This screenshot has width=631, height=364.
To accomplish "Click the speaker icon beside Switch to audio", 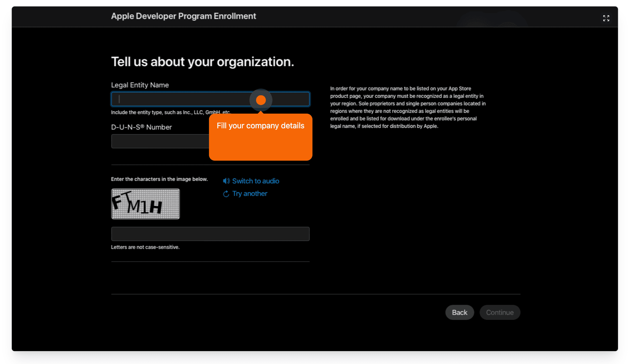I will click(x=226, y=181).
